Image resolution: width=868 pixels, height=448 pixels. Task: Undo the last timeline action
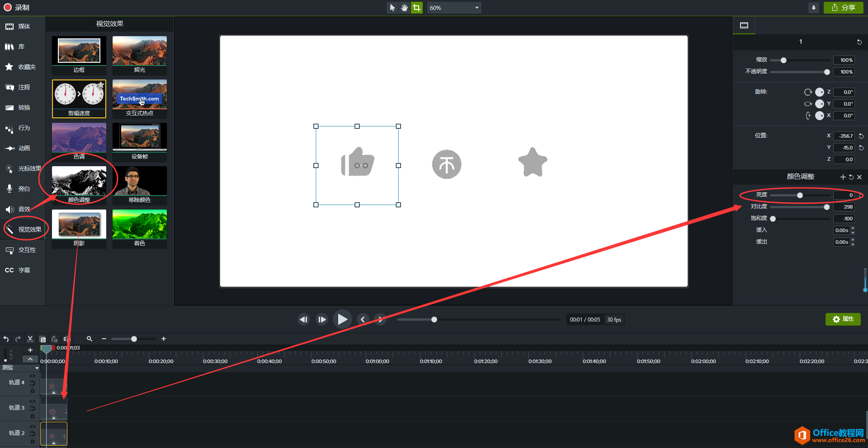6,339
